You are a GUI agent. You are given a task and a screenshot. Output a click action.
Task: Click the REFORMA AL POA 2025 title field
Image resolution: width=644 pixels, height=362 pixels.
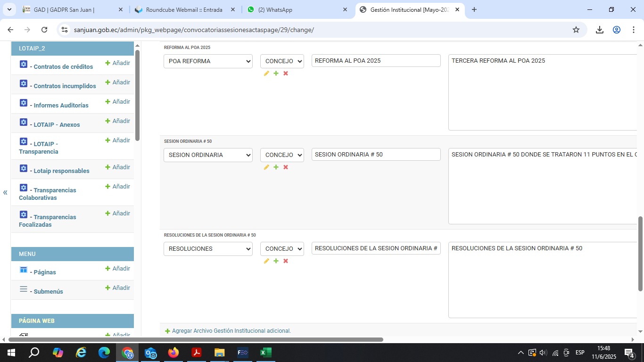click(x=376, y=61)
